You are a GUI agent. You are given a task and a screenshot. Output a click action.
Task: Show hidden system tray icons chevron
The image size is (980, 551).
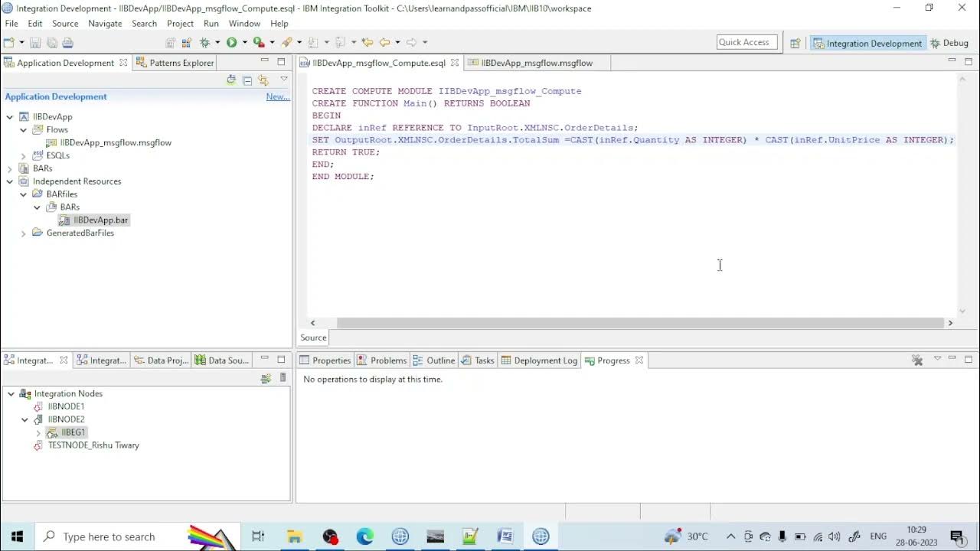point(730,536)
